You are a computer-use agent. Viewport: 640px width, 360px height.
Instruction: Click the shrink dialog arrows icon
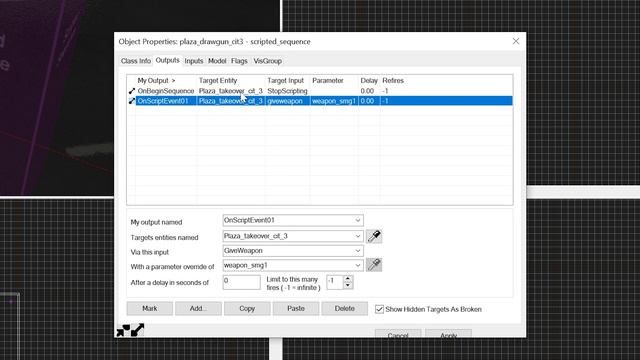pos(123,330)
